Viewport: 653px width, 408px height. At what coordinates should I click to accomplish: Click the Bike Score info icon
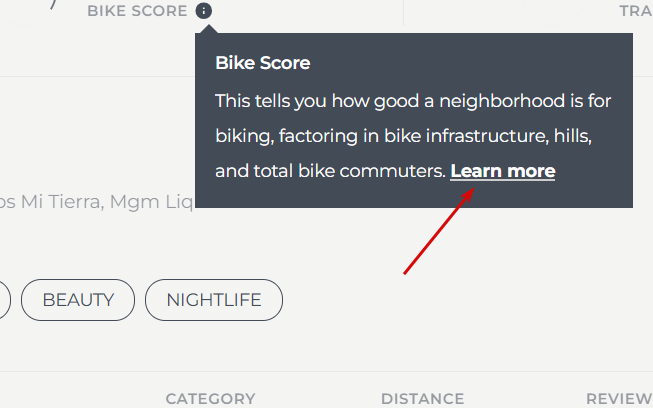pyautogui.click(x=204, y=11)
